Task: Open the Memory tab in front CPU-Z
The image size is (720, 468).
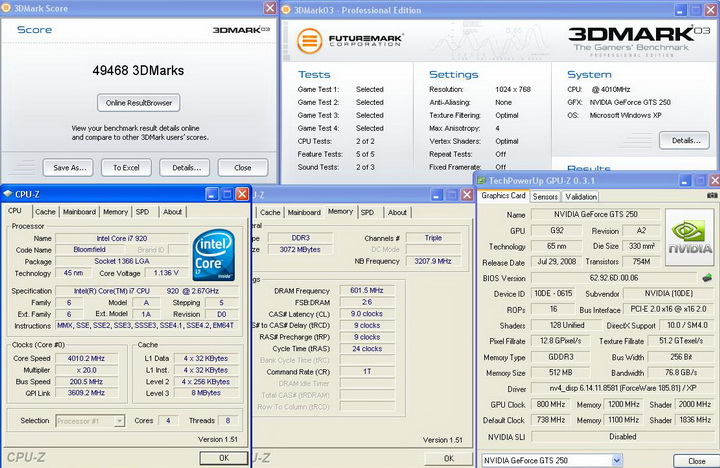Action: 115,212
